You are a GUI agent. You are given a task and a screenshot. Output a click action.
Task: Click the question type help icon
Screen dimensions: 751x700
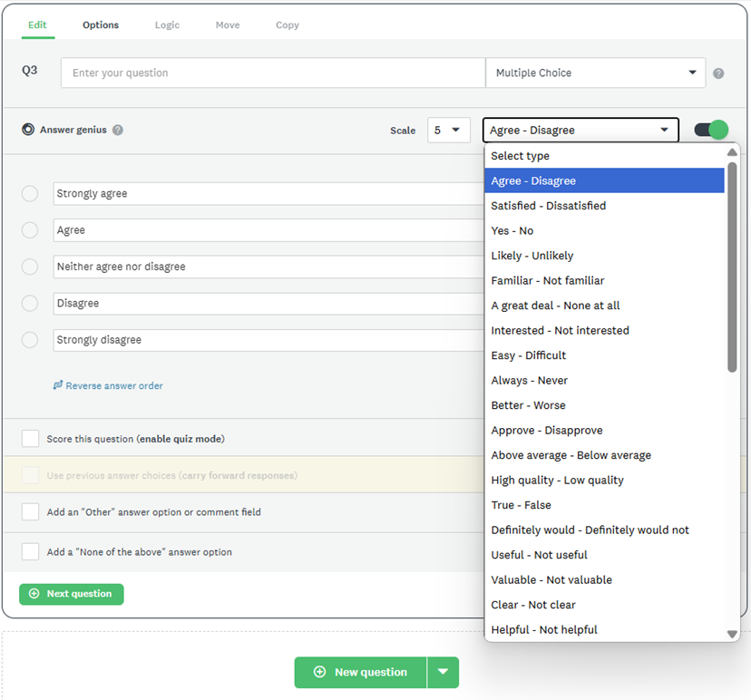point(718,73)
